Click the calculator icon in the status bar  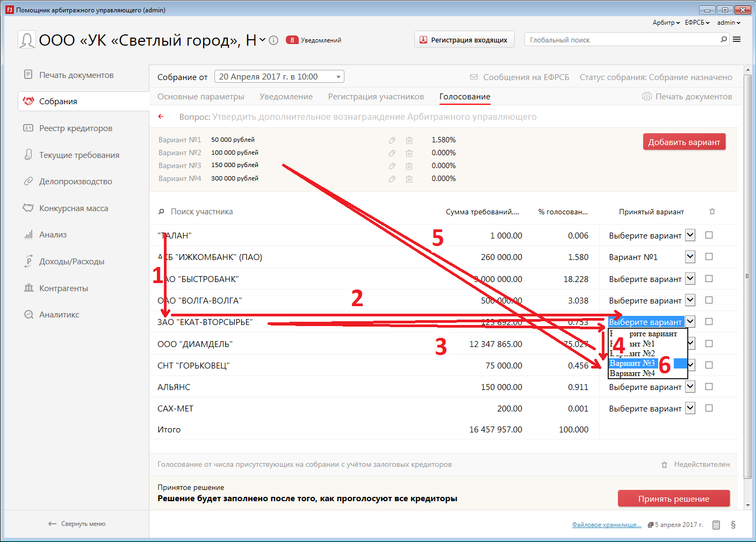(x=716, y=525)
